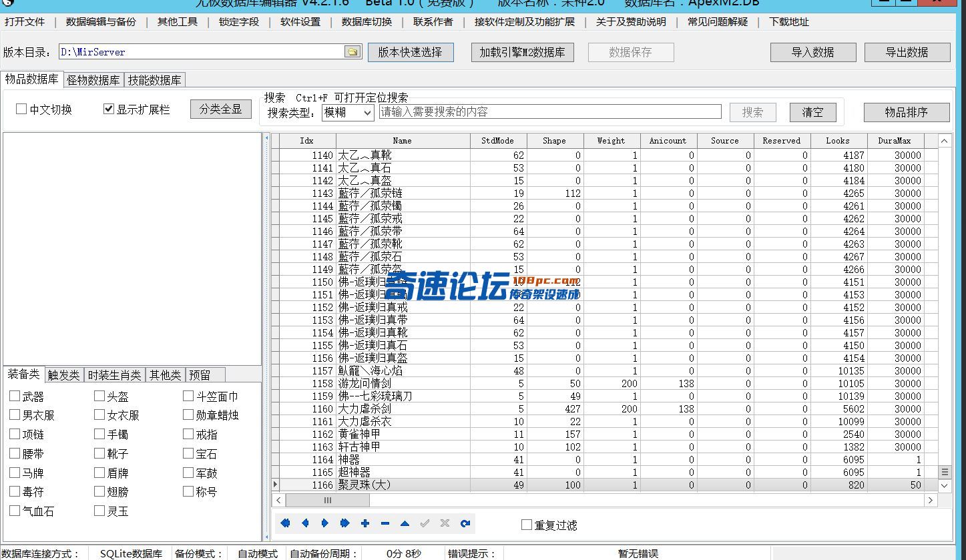Delete record with minus icon

tap(385, 523)
